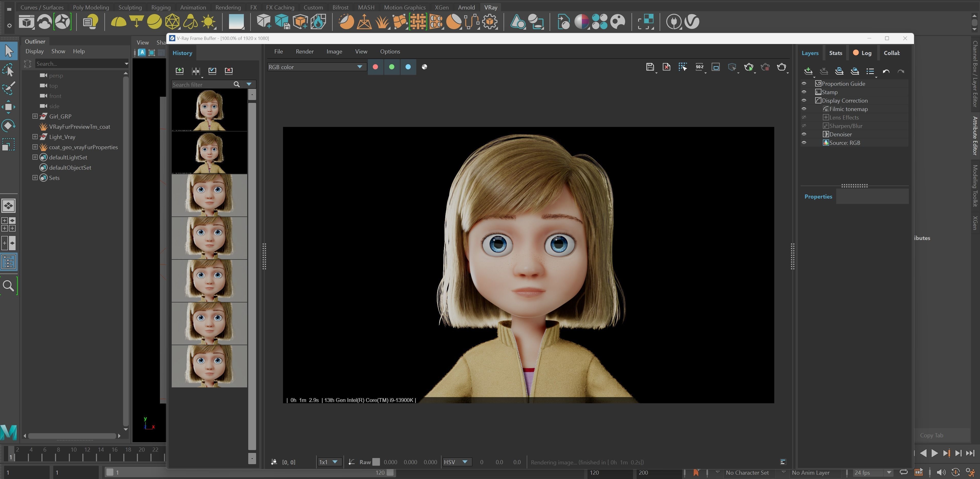980x479 pixels.
Task: Start interactive render with green-play teapot
Action: tap(749, 67)
